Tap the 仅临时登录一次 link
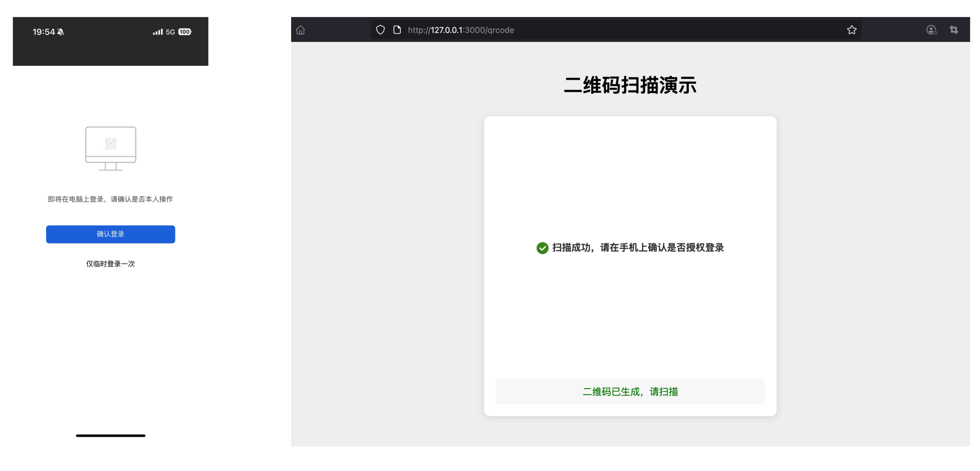Image resolution: width=980 pixels, height=471 pixels. (111, 264)
